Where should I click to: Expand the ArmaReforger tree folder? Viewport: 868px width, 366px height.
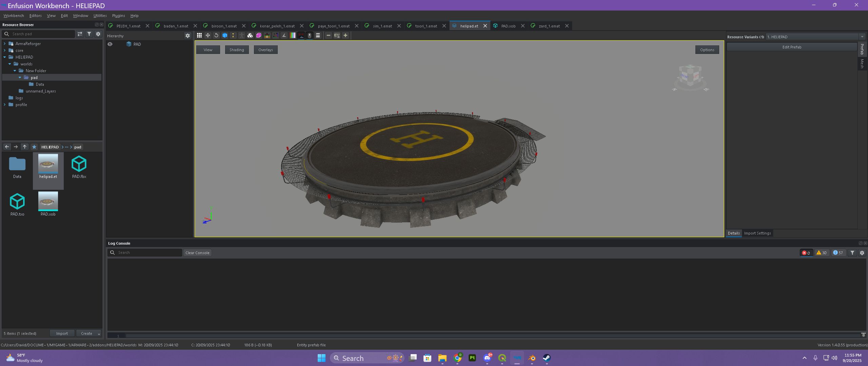coord(4,44)
